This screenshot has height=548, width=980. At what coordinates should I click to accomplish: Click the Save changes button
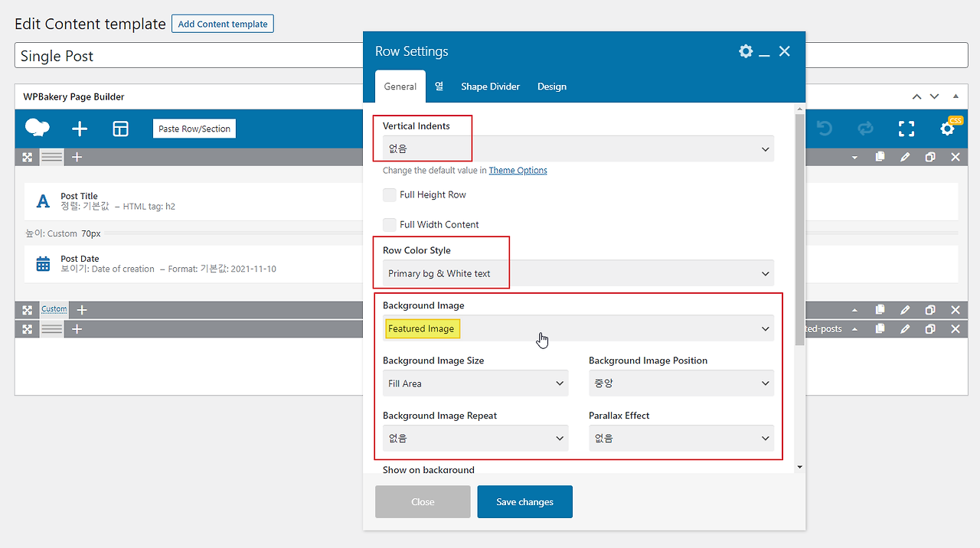[x=524, y=501]
